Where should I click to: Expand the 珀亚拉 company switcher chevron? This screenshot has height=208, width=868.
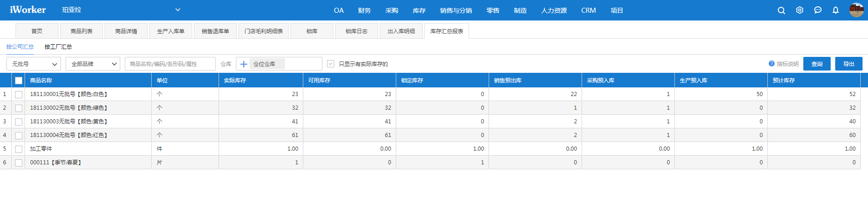pos(178,10)
